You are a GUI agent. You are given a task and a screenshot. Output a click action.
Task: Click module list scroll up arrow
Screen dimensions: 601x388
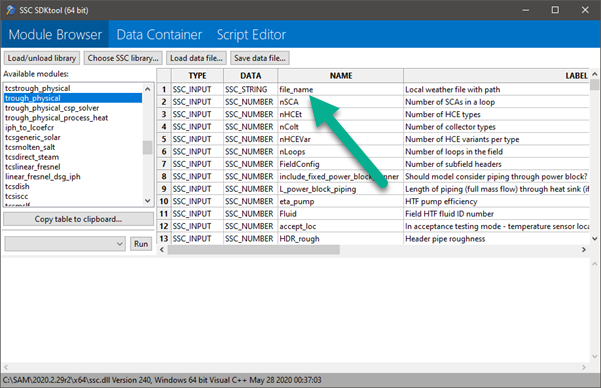(148, 89)
